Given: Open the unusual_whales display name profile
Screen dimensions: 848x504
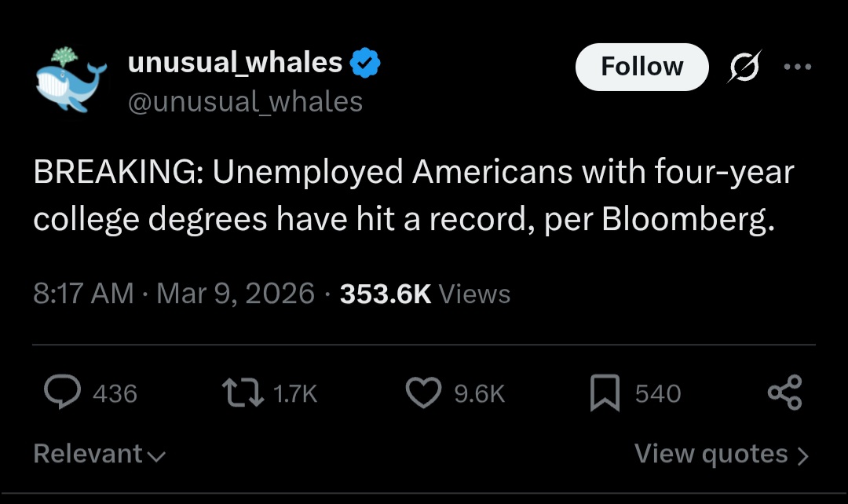Looking at the screenshot, I should pyautogui.click(x=235, y=63).
